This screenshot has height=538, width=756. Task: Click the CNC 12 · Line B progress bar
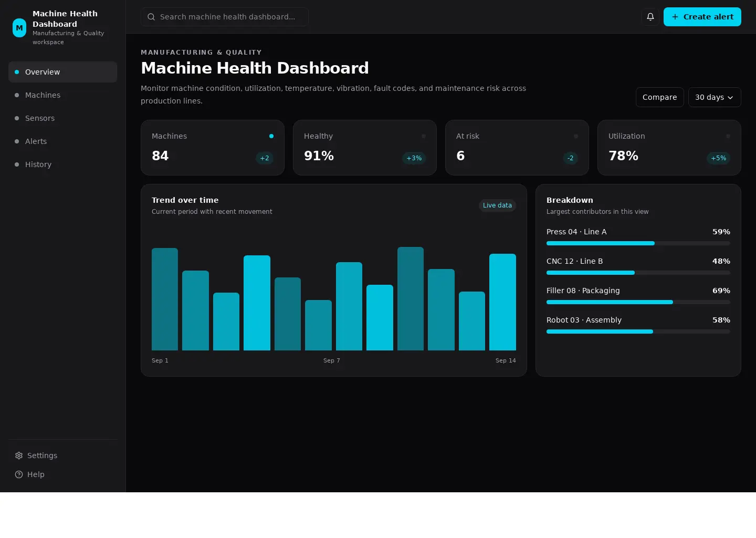click(x=638, y=273)
